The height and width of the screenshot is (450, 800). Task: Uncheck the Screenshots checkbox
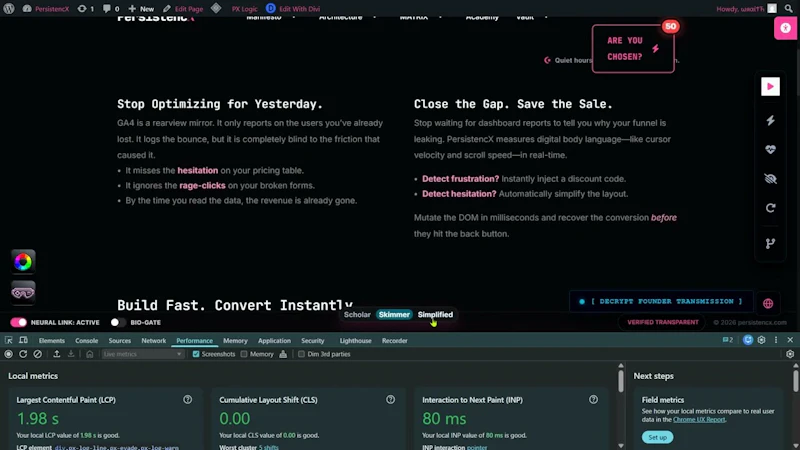click(196, 354)
